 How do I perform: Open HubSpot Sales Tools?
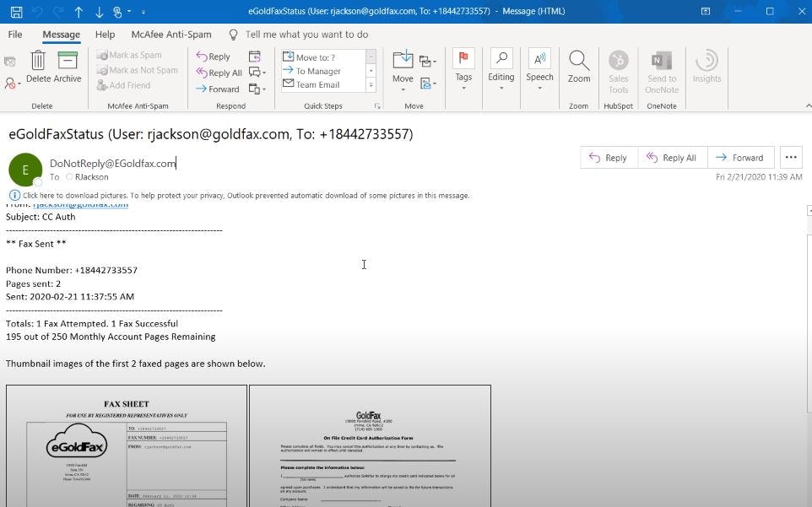pos(618,73)
